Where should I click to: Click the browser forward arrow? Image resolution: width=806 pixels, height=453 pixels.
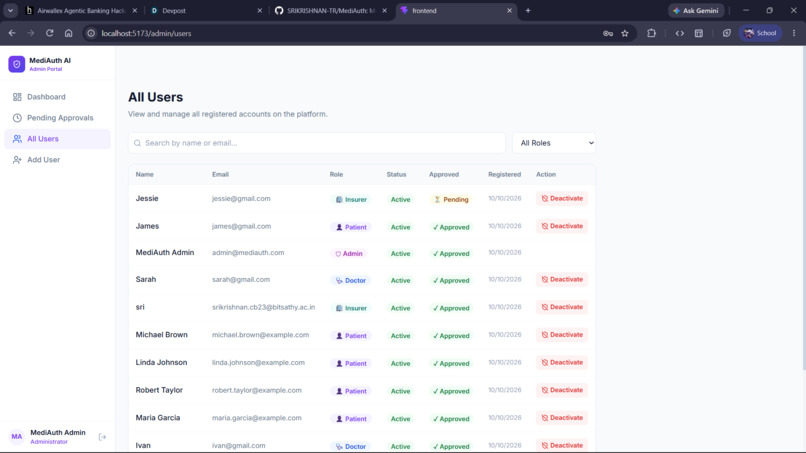tap(31, 33)
